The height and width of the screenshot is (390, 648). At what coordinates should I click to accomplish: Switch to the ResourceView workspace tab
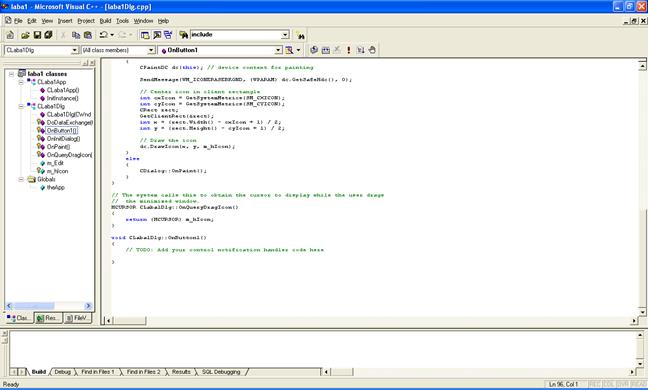click(48, 318)
